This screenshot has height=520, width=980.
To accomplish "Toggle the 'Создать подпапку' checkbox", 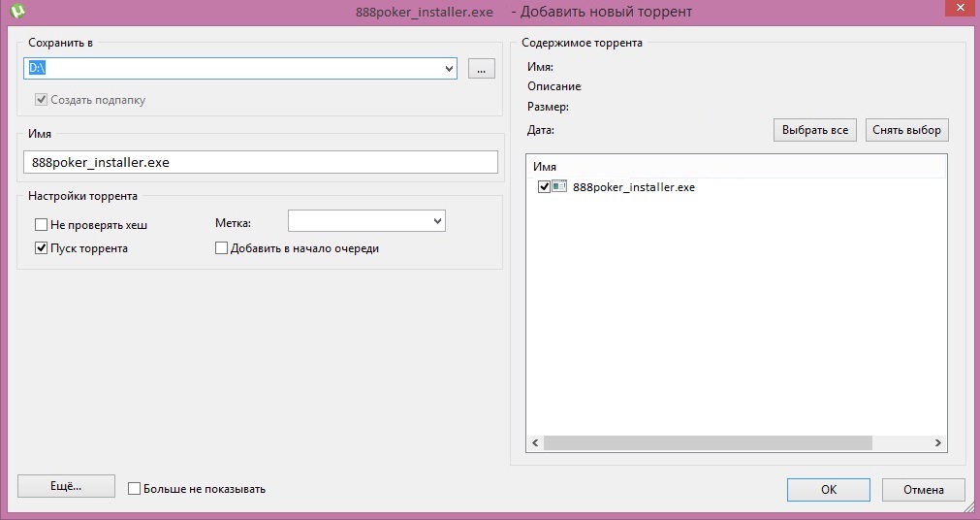I will pos(42,100).
